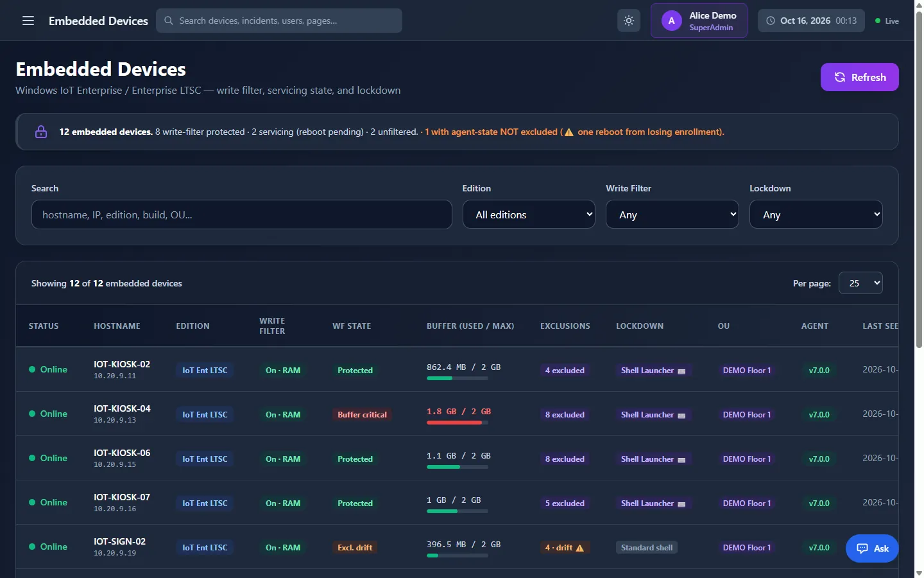This screenshot has height=578, width=924.
Task: Open the Alice Demo SuperAdmin user menu
Action: tap(699, 21)
